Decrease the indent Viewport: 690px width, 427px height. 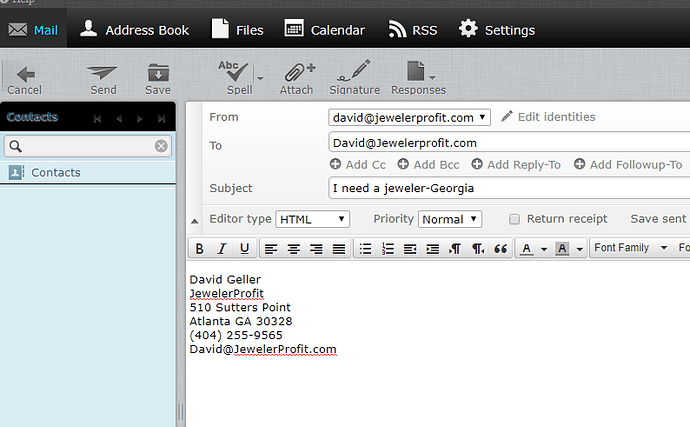[x=410, y=249]
